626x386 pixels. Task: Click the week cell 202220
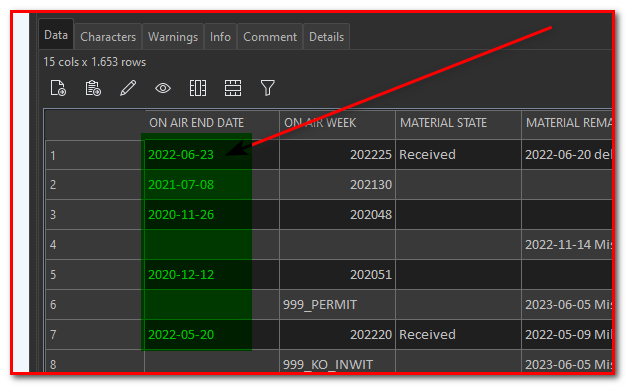coord(337,335)
